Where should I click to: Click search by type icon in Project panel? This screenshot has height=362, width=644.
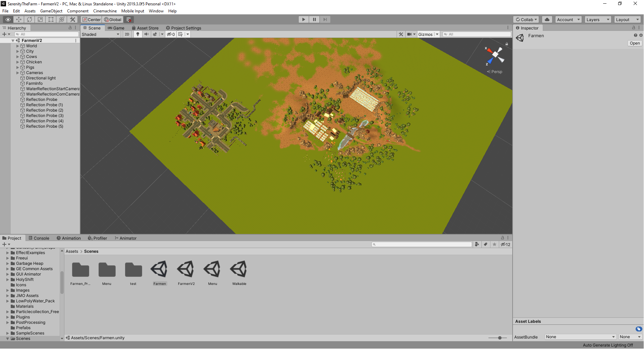point(477,244)
